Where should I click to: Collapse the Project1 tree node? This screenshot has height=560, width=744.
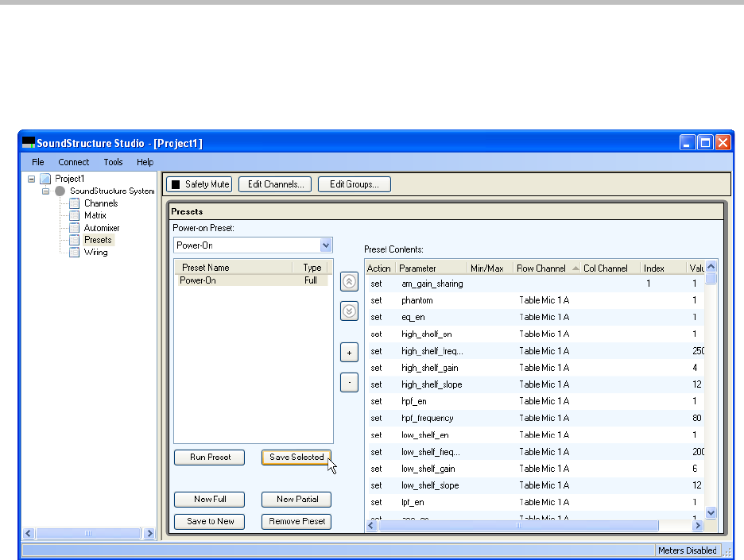(x=32, y=179)
